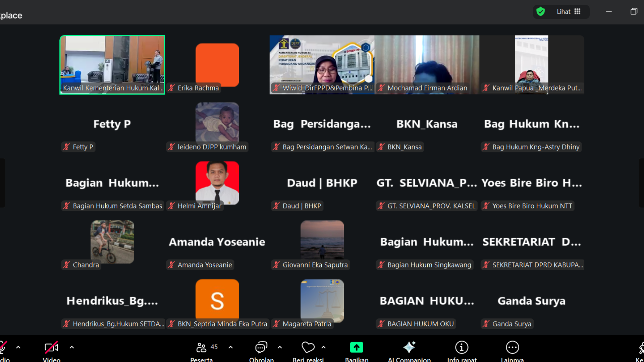Expand the chat options chevron
Viewport: 644px width, 362px height.
[280, 348]
